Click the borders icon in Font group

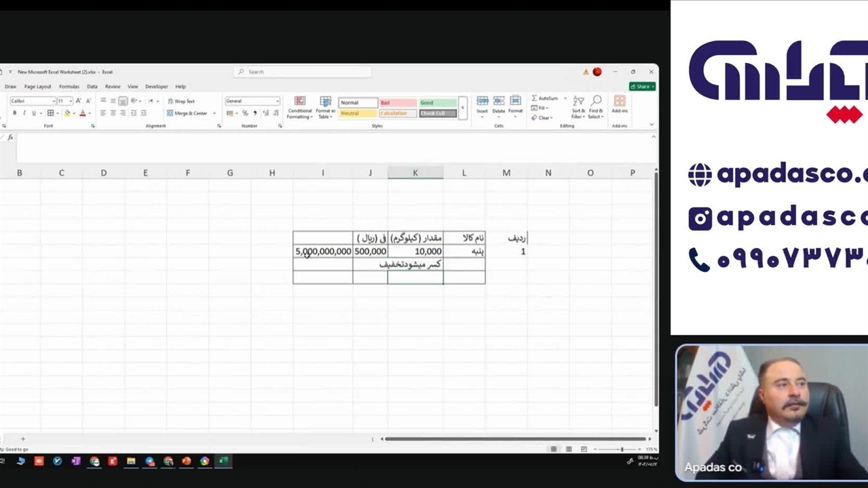pos(50,113)
